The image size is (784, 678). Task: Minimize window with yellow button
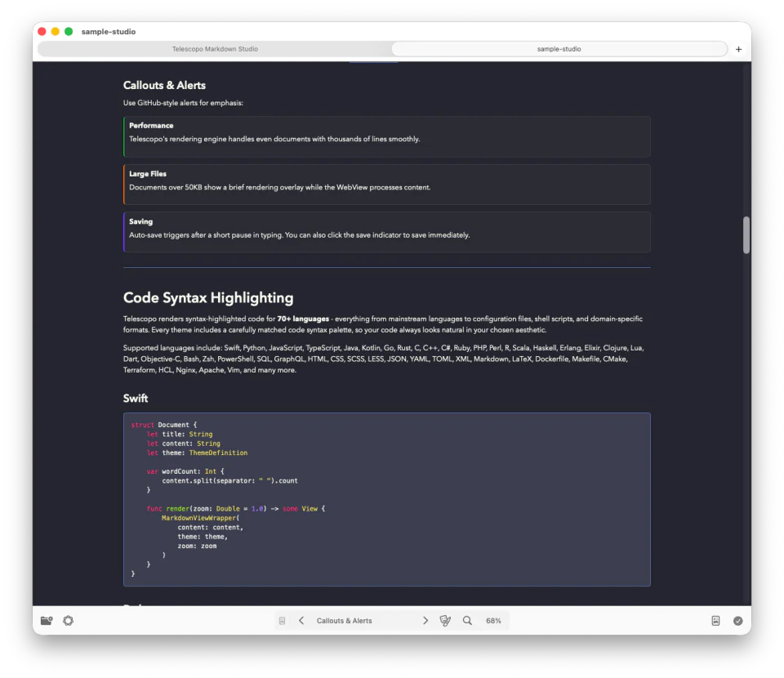coord(56,32)
